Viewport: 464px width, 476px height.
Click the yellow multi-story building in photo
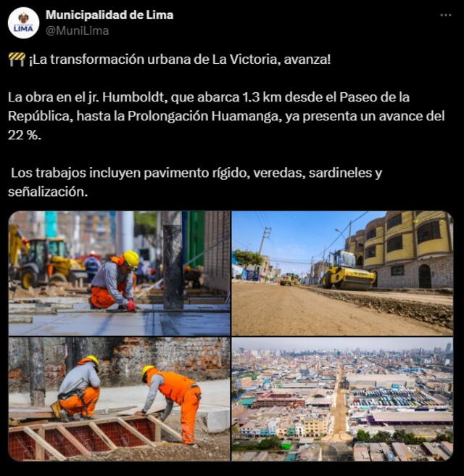(x=408, y=250)
